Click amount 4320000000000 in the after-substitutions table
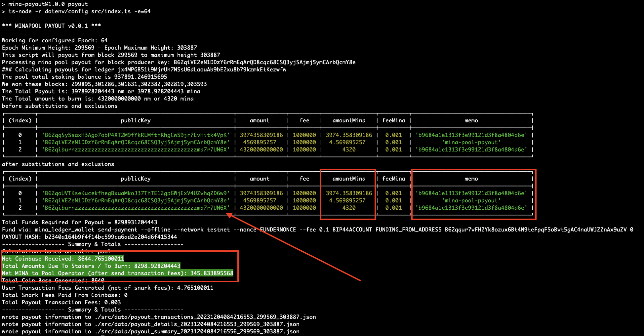Image resolution: width=644 pixels, height=336 pixels. tap(262, 208)
